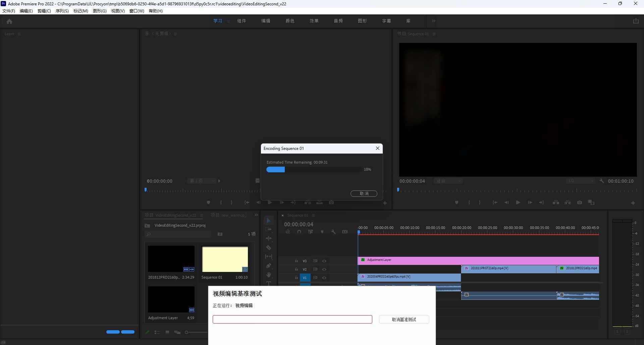This screenshot has height=345, width=644.
Task: Select Adjustment Layer clip on V3
Action: tap(478, 261)
